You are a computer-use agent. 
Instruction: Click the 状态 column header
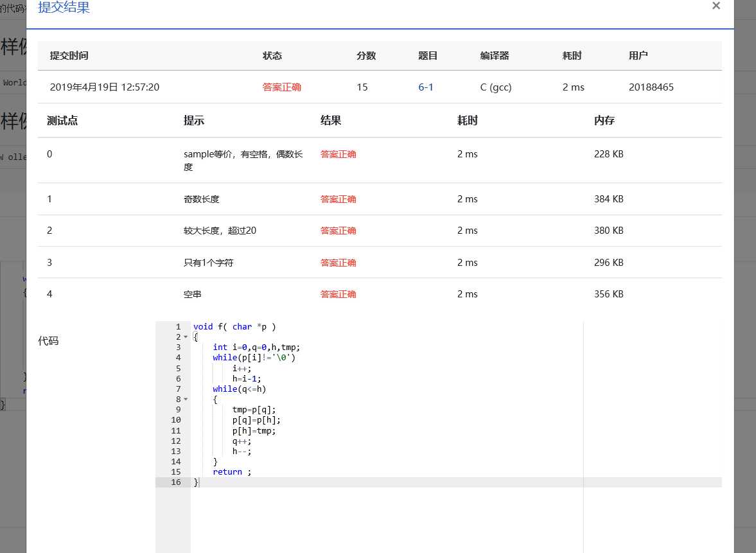272,55
